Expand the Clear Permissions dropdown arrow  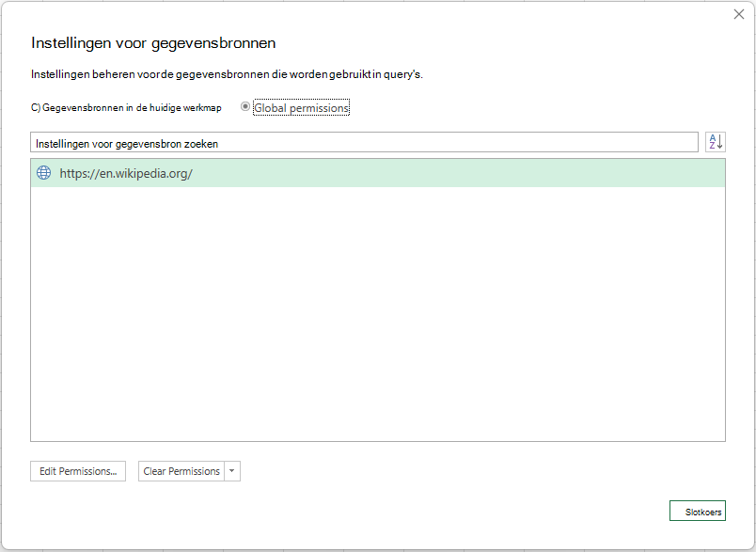point(232,471)
